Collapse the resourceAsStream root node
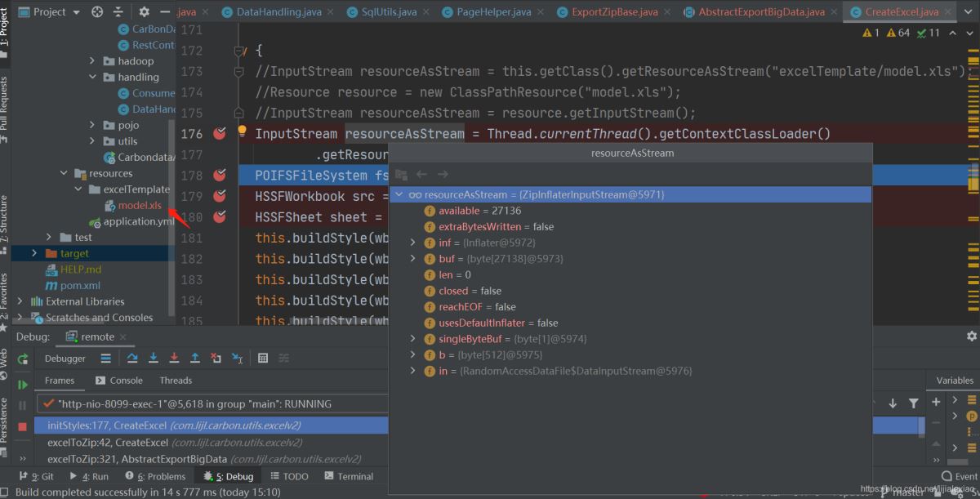 tap(399, 195)
